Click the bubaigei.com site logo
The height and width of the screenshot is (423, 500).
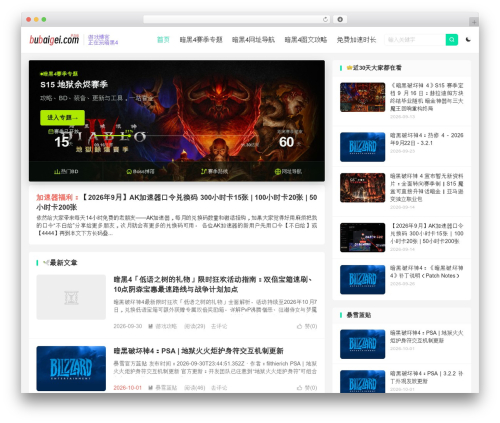54,39
